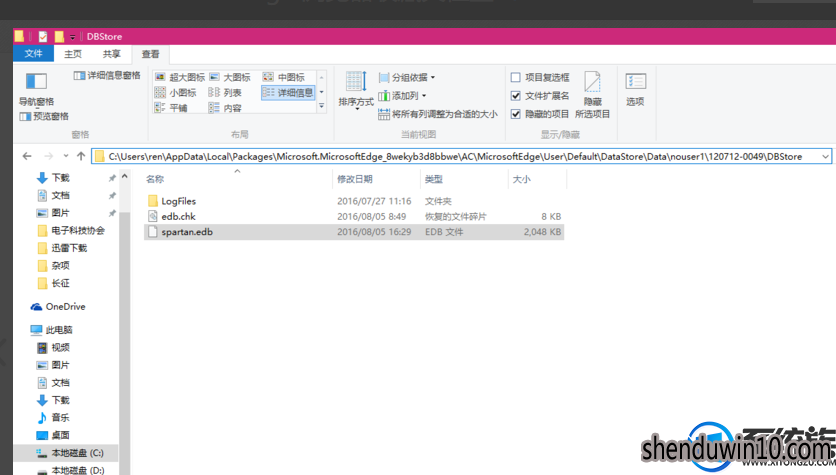Select List layout
The width and height of the screenshot is (836, 475).
[225, 93]
